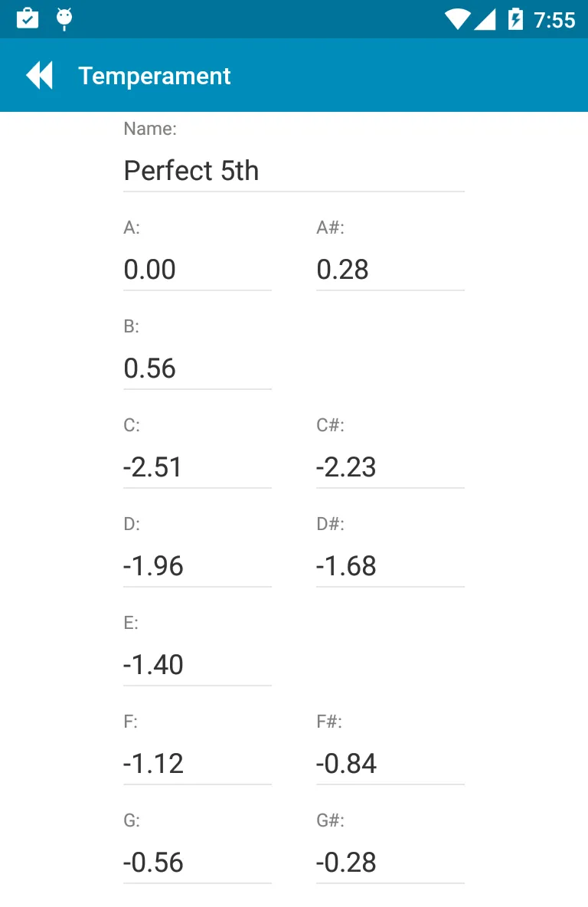
Task: Tap the USB debugging notification icon
Action: click(x=64, y=19)
